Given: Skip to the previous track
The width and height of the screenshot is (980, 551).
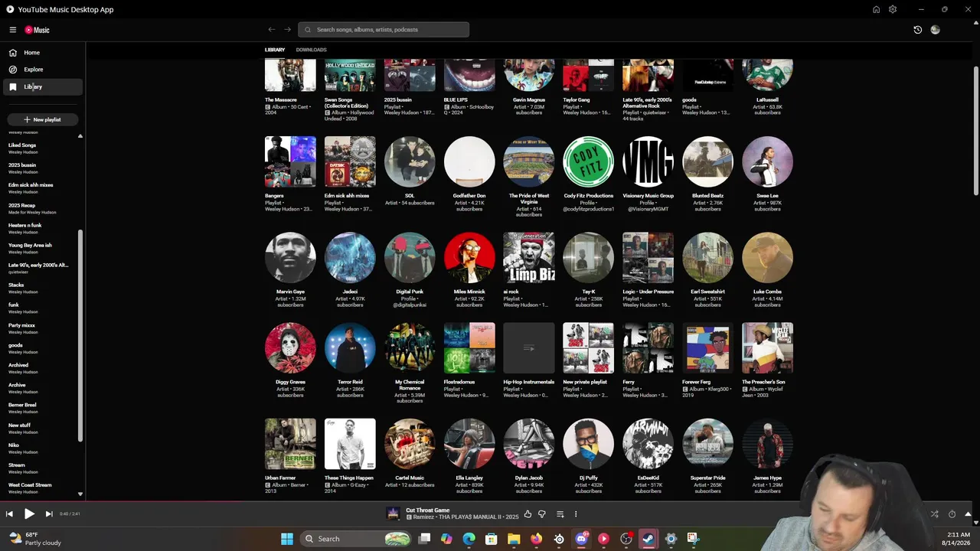Looking at the screenshot, I should (9, 514).
